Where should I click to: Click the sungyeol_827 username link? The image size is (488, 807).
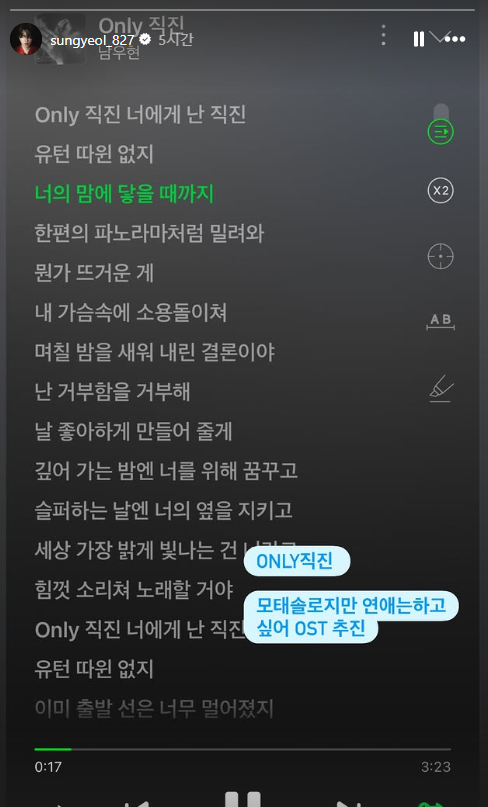[x=92, y=40]
